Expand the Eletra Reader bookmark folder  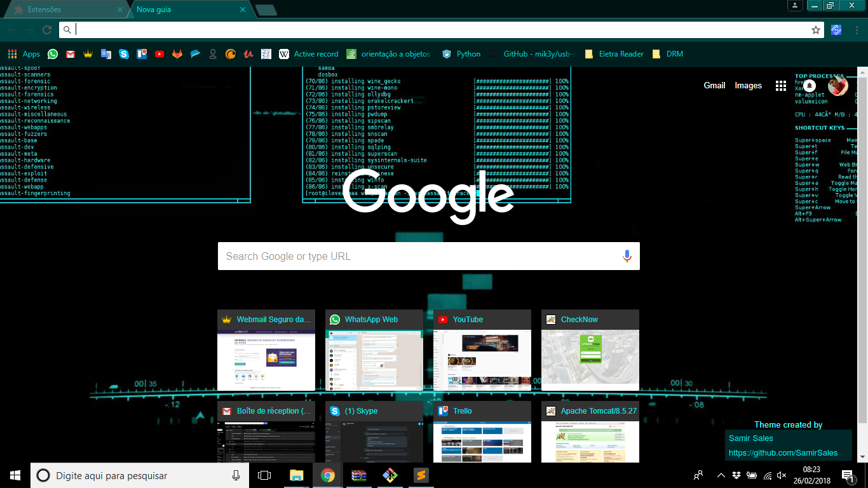coord(614,54)
